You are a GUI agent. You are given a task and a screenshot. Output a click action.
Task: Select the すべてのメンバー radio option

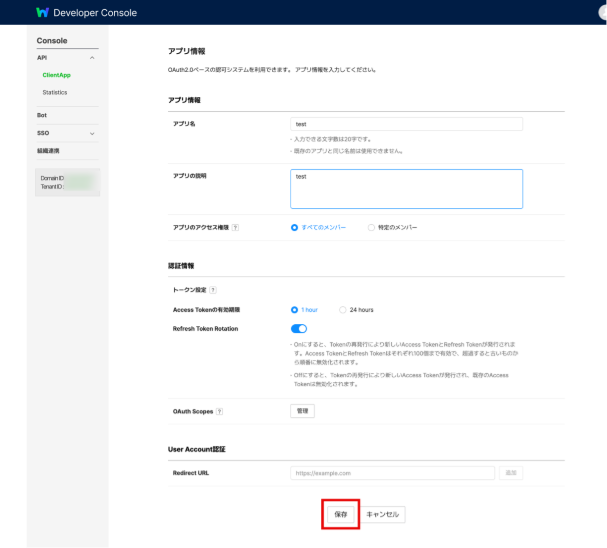coord(294,228)
